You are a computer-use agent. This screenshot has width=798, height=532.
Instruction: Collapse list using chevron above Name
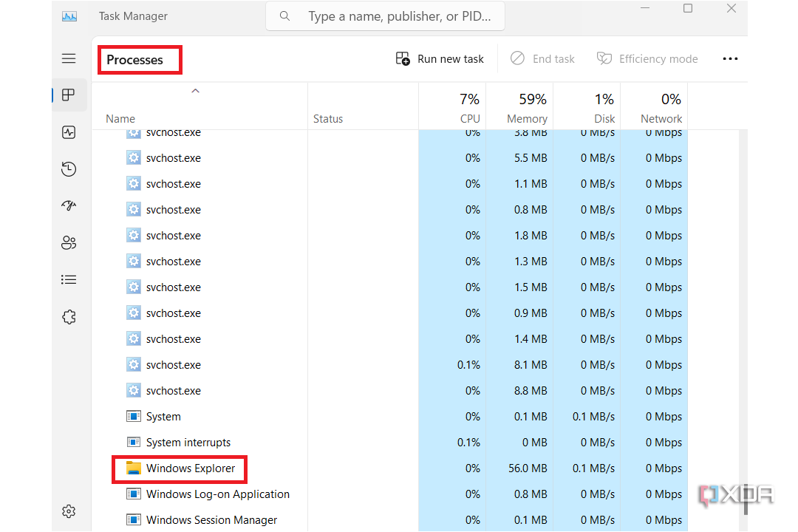[195, 91]
